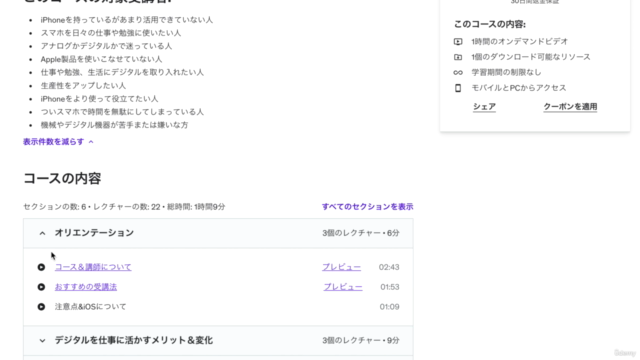
Task: Click すべてのセクションを表示 link
Action: pyautogui.click(x=367, y=207)
